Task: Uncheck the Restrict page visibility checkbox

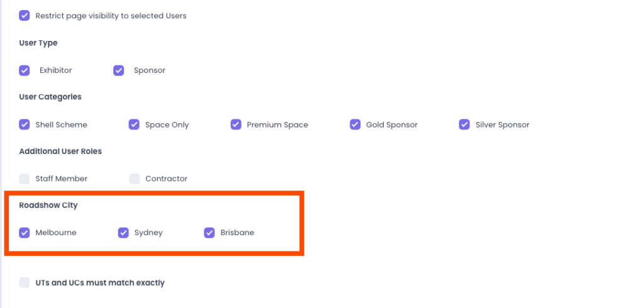Action: pyautogui.click(x=25, y=16)
